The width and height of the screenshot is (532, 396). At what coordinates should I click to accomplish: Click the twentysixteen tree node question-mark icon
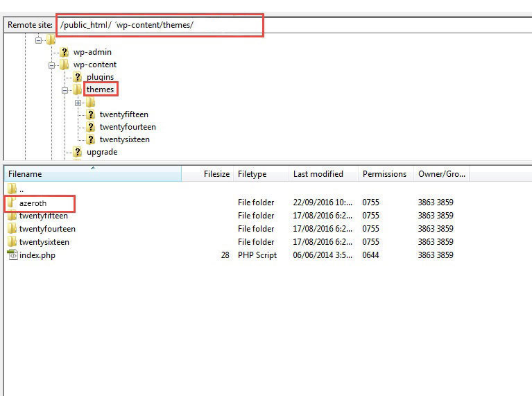(x=91, y=139)
